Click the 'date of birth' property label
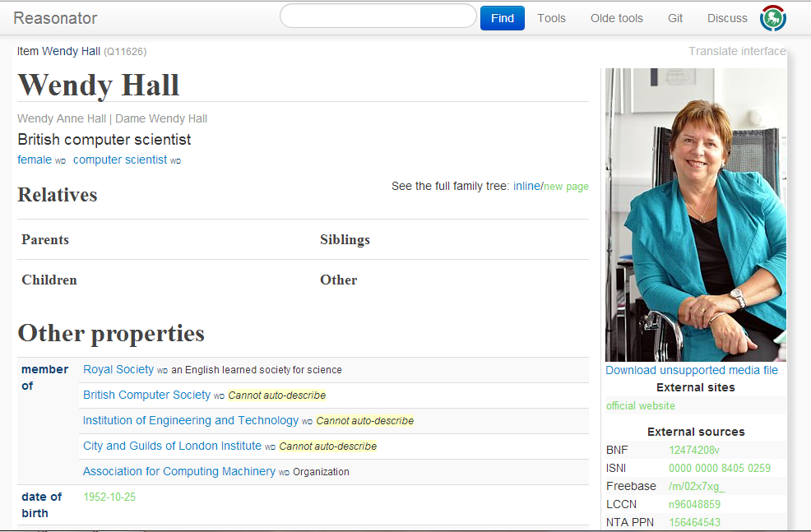The height and width of the screenshot is (532, 811). coord(41,505)
